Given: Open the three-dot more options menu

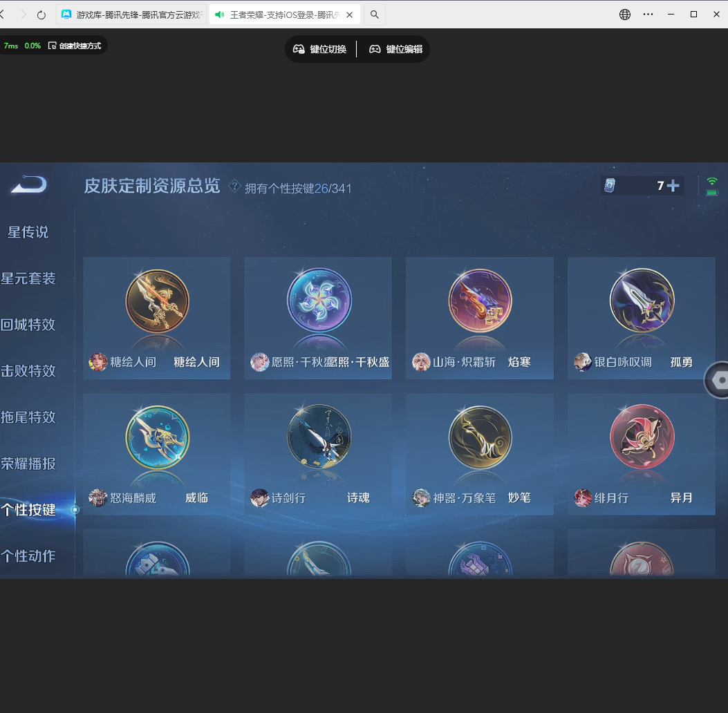Looking at the screenshot, I should pos(648,15).
